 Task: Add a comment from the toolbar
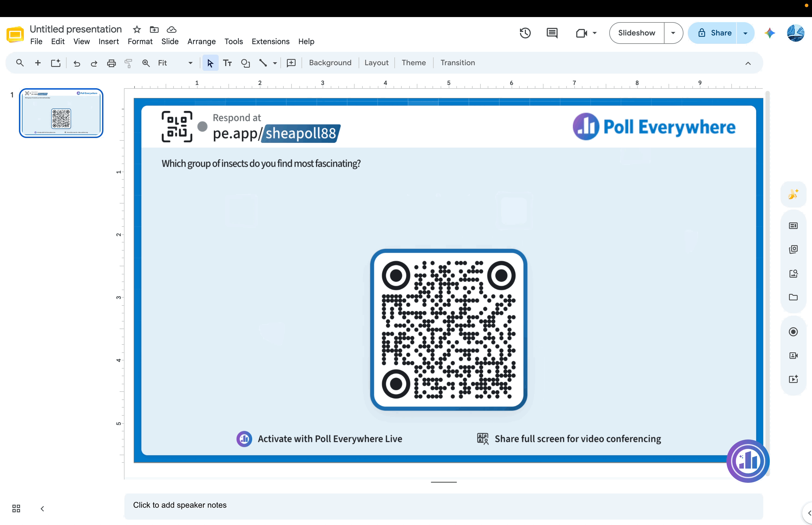(x=291, y=63)
